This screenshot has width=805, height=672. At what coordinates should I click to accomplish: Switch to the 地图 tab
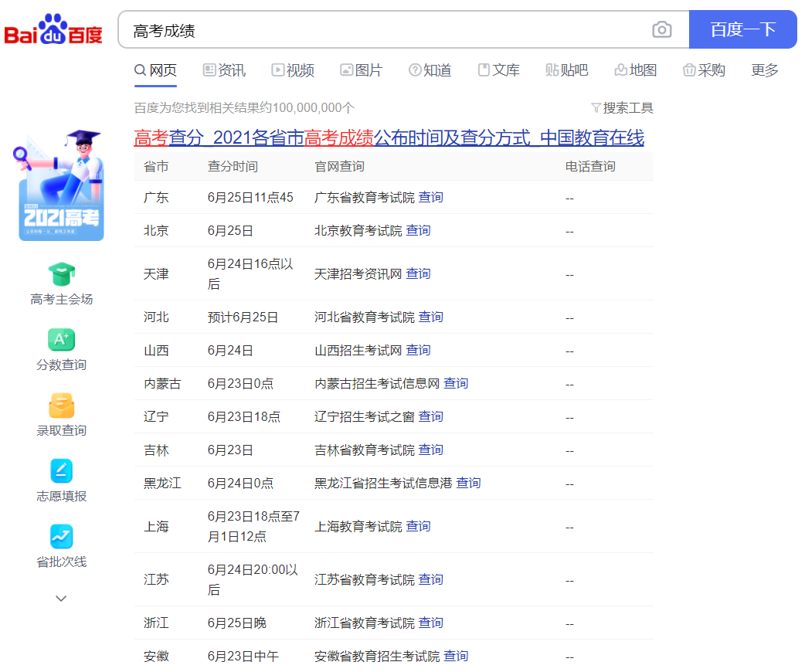click(x=636, y=70)
